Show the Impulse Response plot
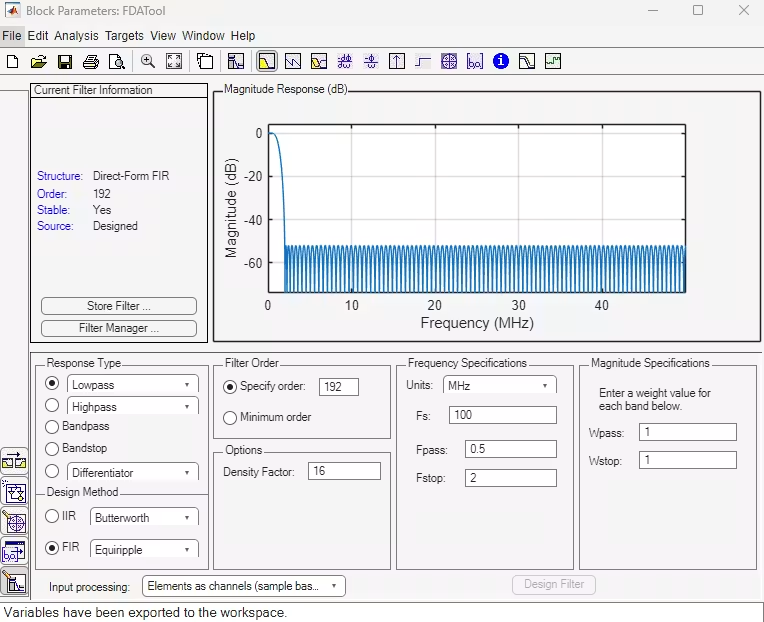The height and width of the screenshot is (622, 764). click(x=397, y=61)
